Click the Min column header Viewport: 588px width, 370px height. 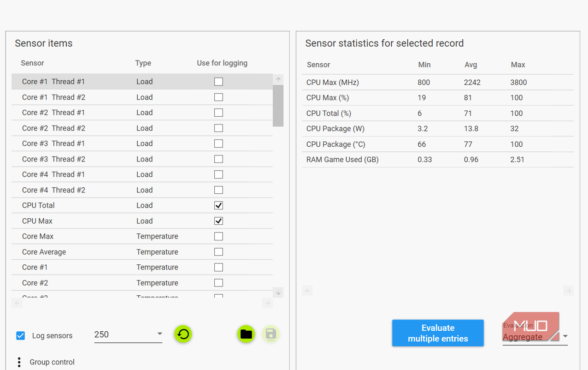click(424, 65)
